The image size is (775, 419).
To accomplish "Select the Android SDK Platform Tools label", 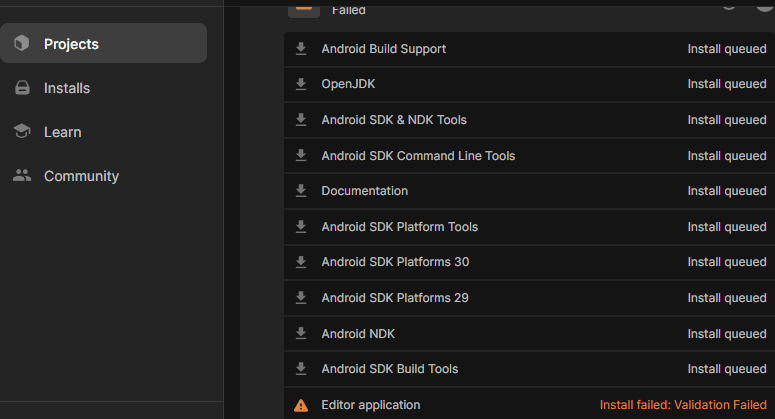I will point(400,227).
